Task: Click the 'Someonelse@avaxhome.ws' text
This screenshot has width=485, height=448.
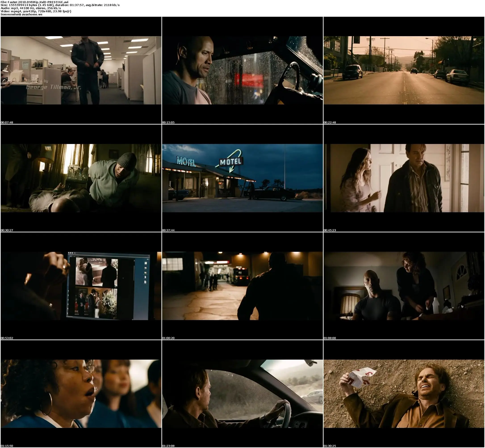Action: coord(21,15)
